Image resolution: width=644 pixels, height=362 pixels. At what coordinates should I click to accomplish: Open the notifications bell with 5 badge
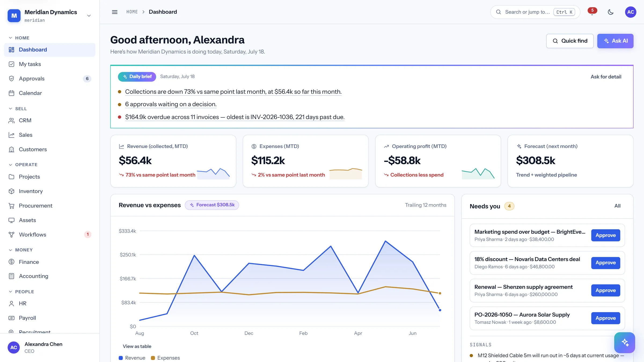point(592,12)
